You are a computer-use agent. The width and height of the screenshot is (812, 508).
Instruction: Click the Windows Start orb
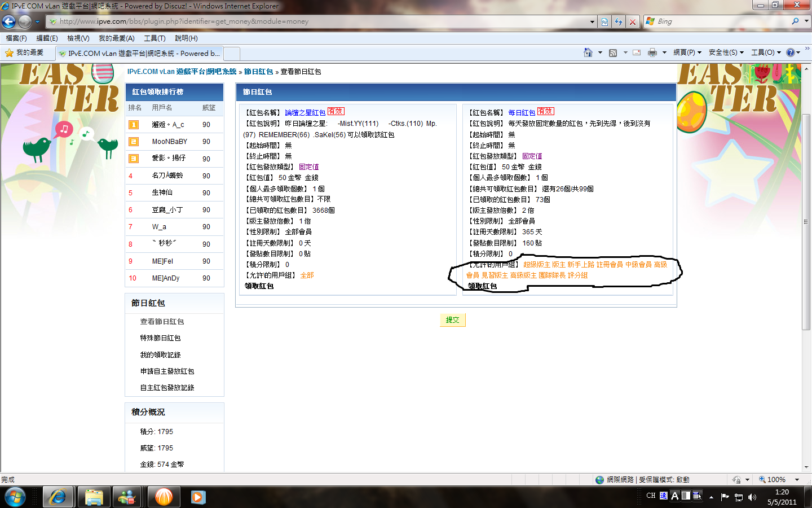tap(15, 497)
